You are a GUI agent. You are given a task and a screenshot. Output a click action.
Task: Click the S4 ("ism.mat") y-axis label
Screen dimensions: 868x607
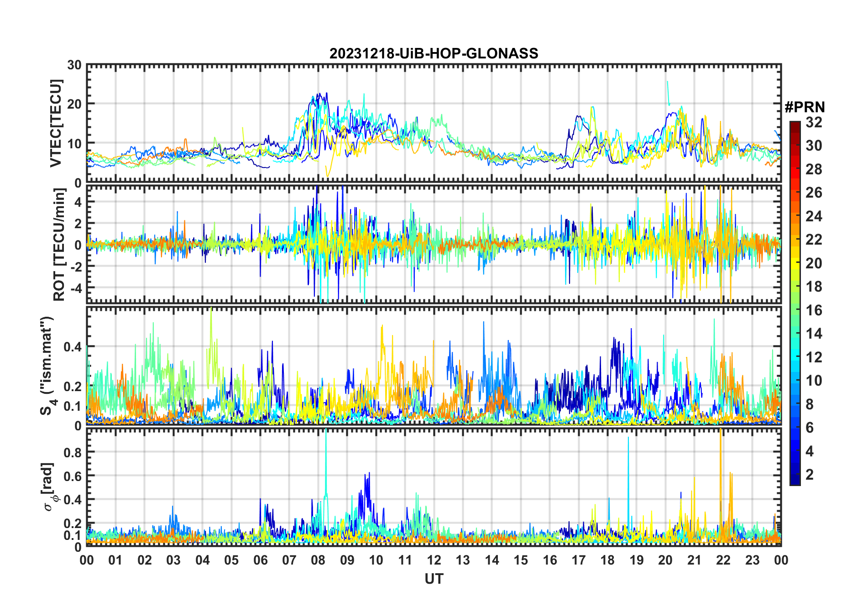[47, 366]
